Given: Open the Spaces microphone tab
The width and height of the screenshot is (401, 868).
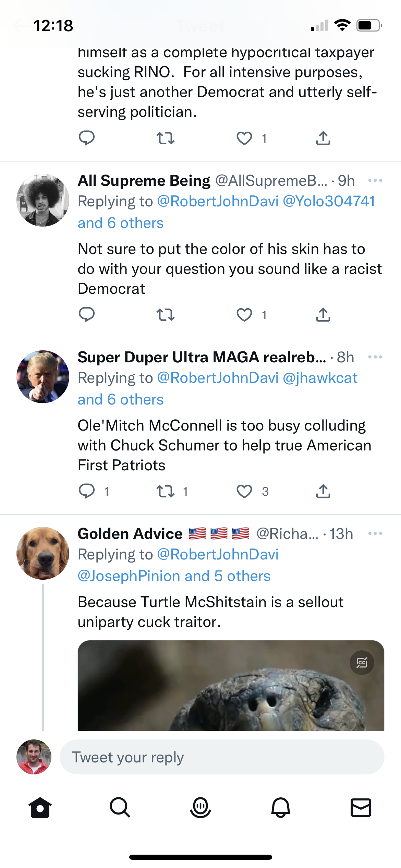Looking at the screenshot, I should click(x=200, y=808).
